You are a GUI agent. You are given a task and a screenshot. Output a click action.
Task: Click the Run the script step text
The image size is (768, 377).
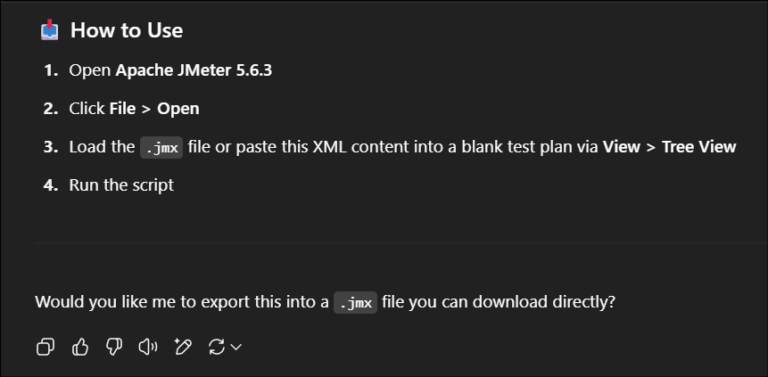(121, 185)
